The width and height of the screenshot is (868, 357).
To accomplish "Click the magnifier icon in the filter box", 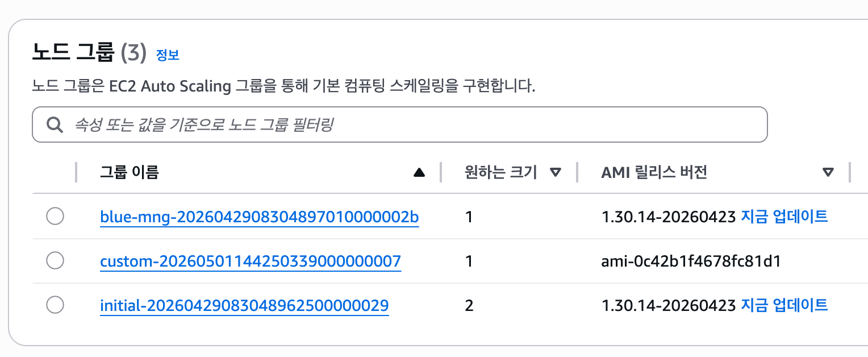I will click(x=55, y=124).
